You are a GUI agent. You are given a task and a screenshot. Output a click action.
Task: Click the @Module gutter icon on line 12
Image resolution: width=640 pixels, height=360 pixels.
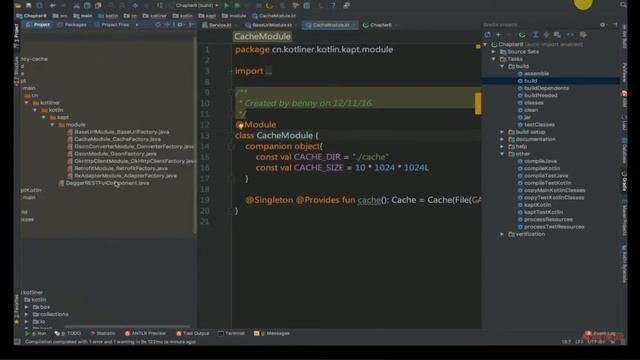coord(240,125)
